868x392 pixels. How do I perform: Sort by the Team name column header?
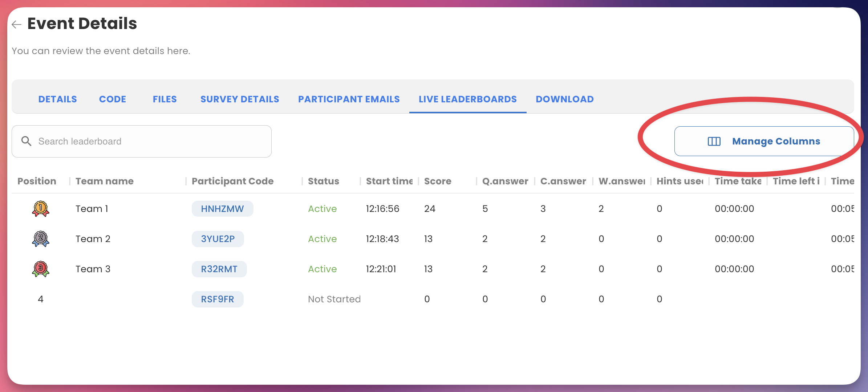click(x=105, y=181)
